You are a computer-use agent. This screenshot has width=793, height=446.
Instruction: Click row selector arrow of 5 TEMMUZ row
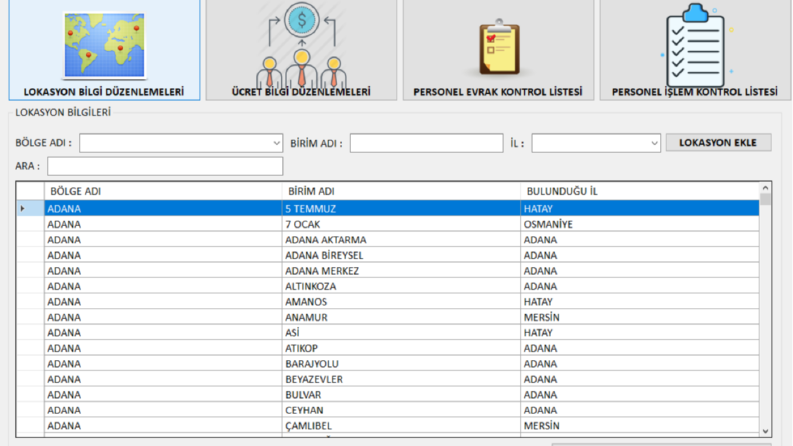pos(22,208)
